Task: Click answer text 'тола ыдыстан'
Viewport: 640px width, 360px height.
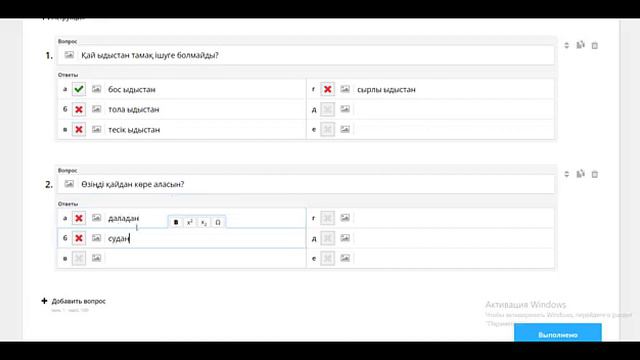Action: pos(133,109)
